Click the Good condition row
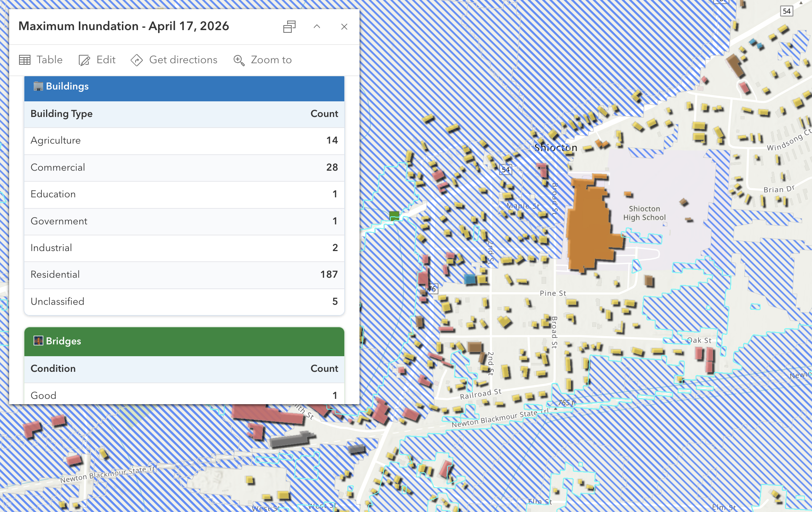 184,394
